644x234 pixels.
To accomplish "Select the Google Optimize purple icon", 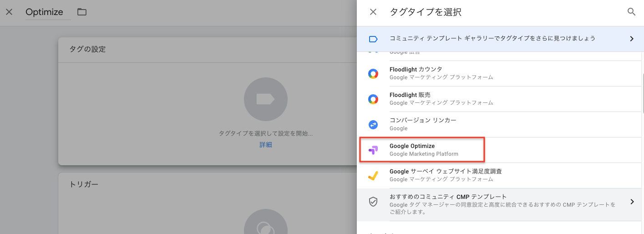I will tap(373, 150).
